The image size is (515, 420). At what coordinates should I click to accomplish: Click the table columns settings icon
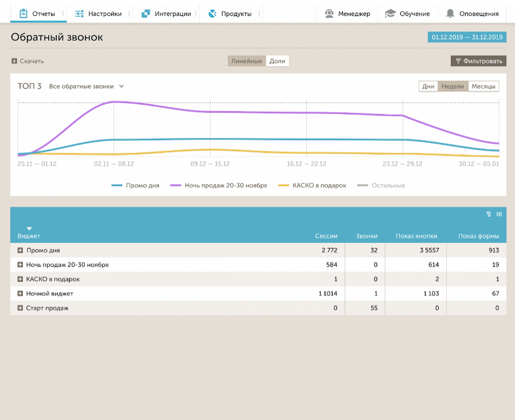(x=499, y=214)
